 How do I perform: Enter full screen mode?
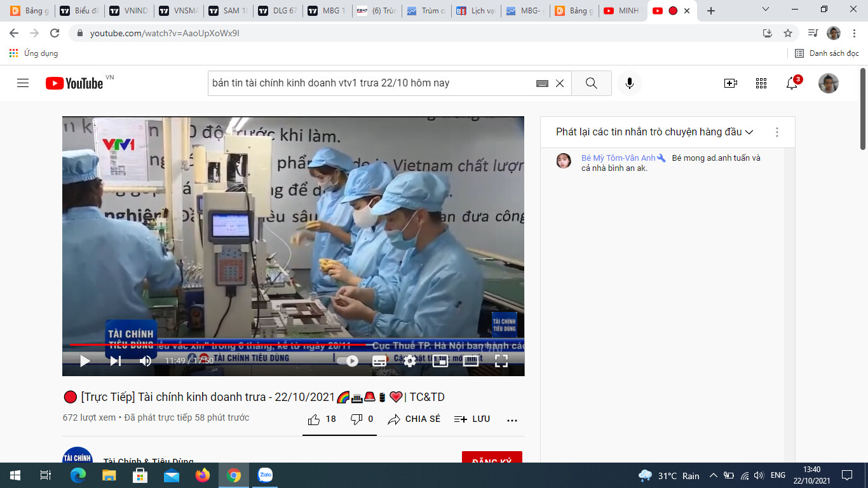[501, 361]
